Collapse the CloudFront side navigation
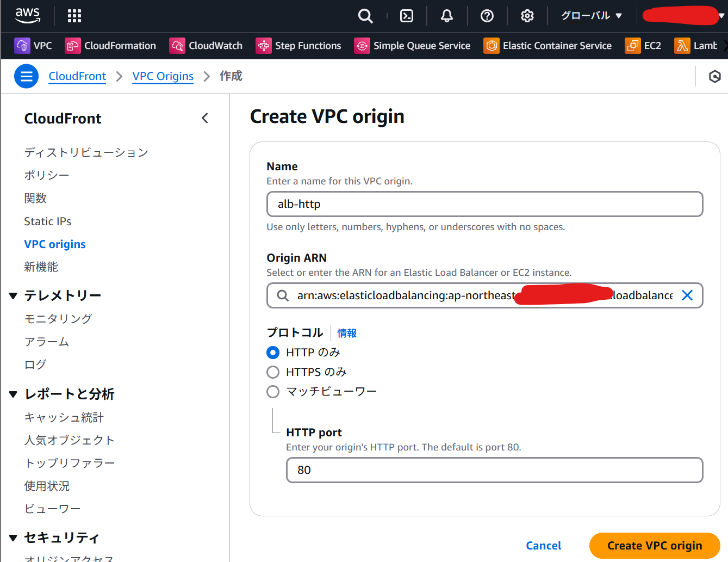 [205, 118]
